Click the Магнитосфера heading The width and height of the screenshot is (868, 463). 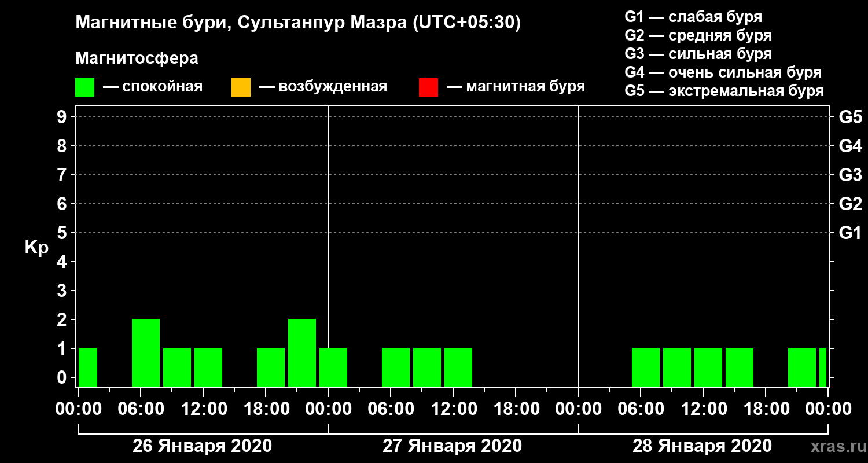pyautogui.click(x=137, y=58)
